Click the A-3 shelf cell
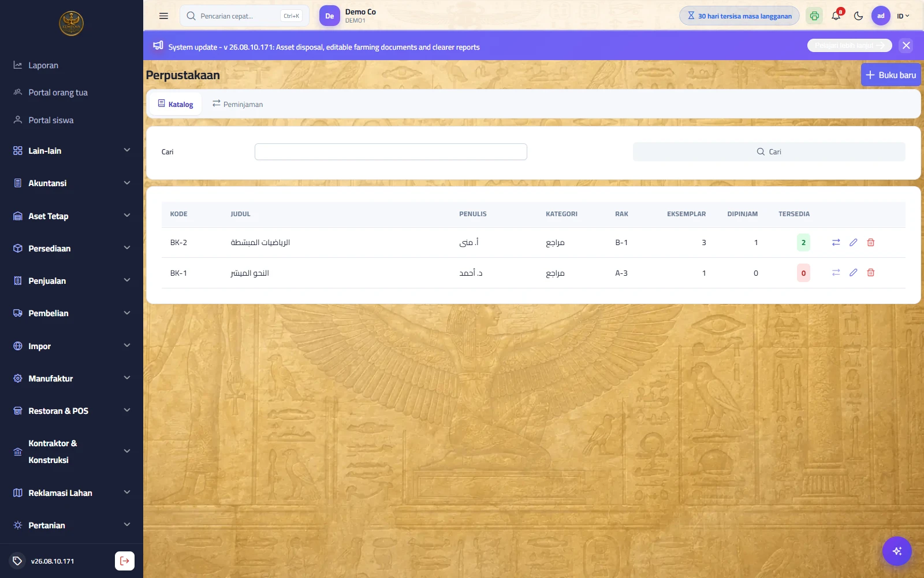The height and width of the screenshot is (578, 924). pyautogui.click(x=621, y=273)
